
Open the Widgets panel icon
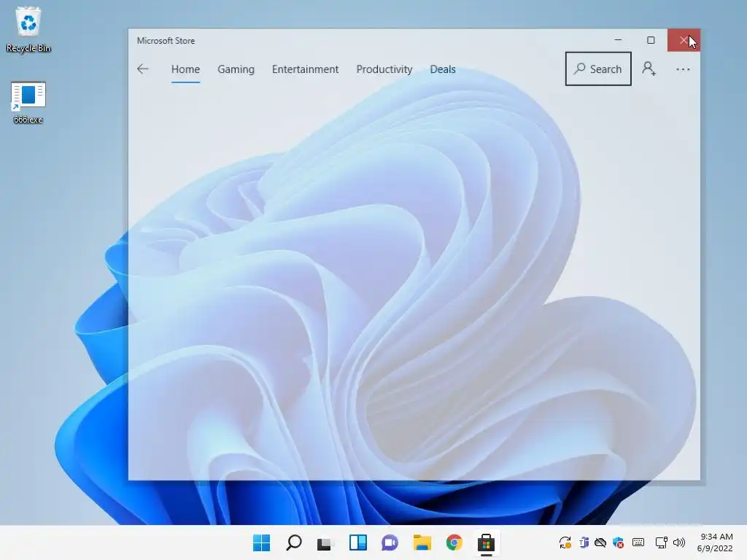357,542
